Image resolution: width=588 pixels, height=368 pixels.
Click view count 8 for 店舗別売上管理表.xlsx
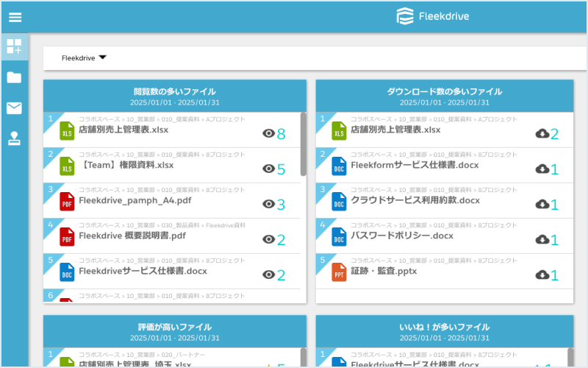click(282, 134)
